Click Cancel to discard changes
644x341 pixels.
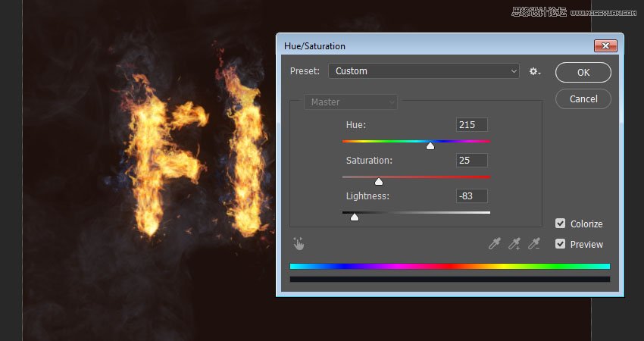click(583, 99)
